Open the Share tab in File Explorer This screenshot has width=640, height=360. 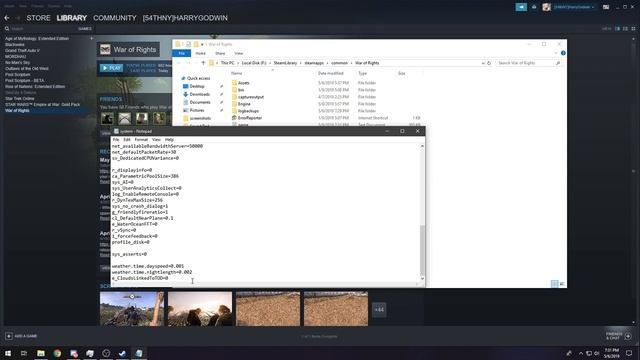point(220,53)
